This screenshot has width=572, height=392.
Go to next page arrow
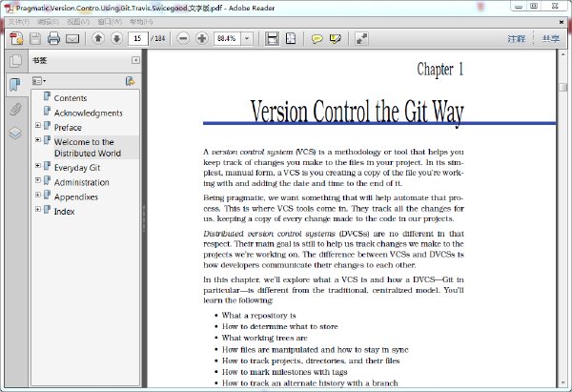point(116,38)
